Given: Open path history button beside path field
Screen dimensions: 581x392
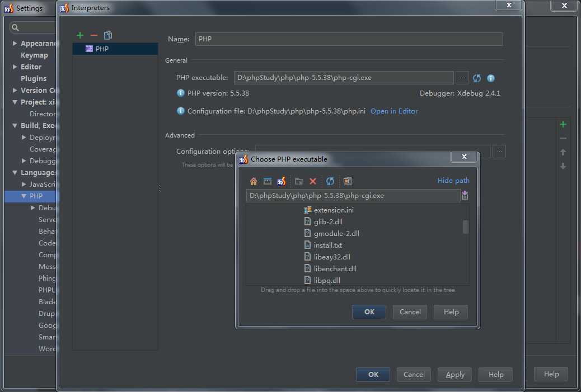Looking at the screenshot, I should 465,196.
